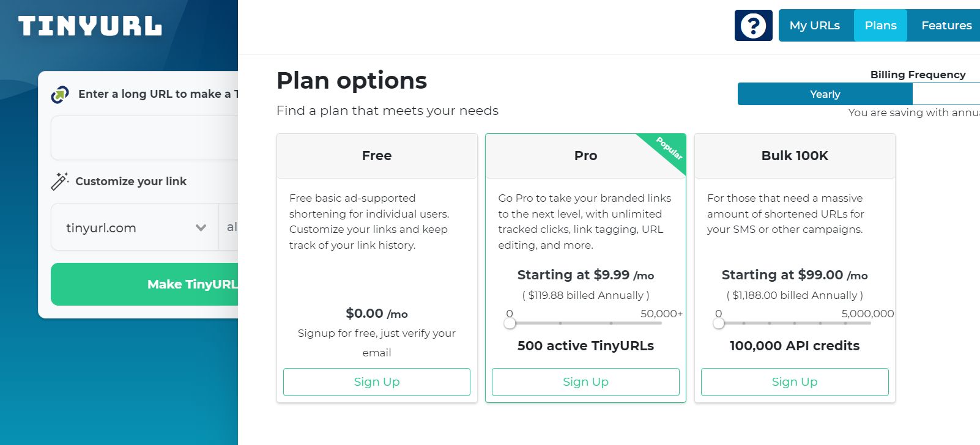Click the Popular ribbon on Pro plan
Viewport: 980px width, 445px height.
tap(669, 149)
